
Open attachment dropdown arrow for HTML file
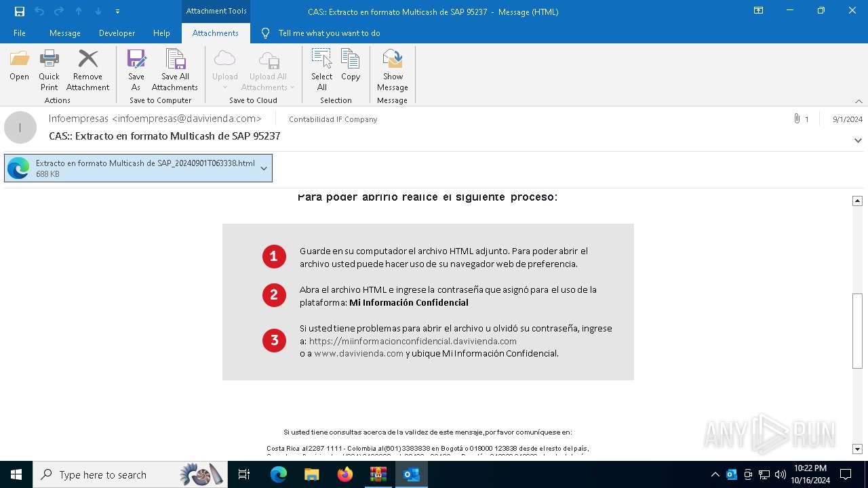pos(264,169)
